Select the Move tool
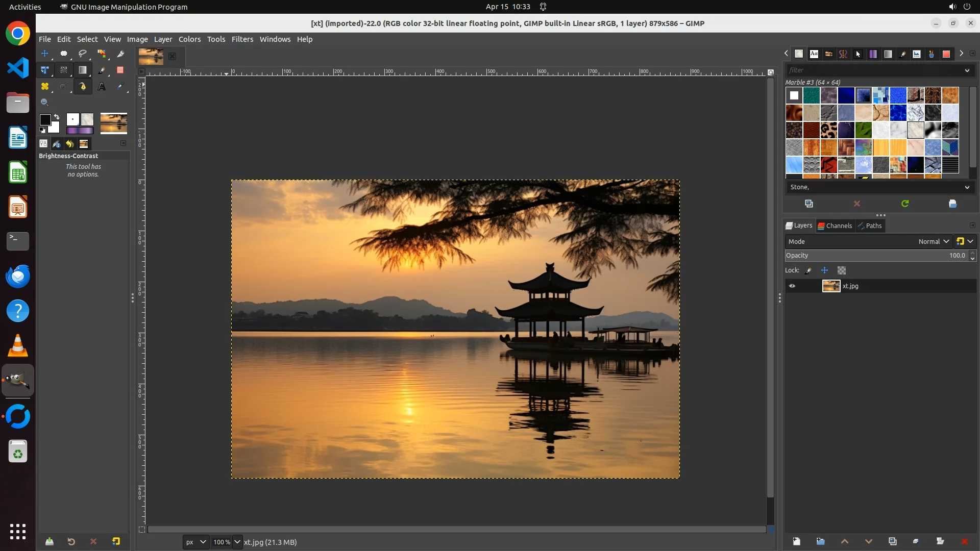This screenshot has width=980, height=551. pyautogui.click(x=45, y=54)
